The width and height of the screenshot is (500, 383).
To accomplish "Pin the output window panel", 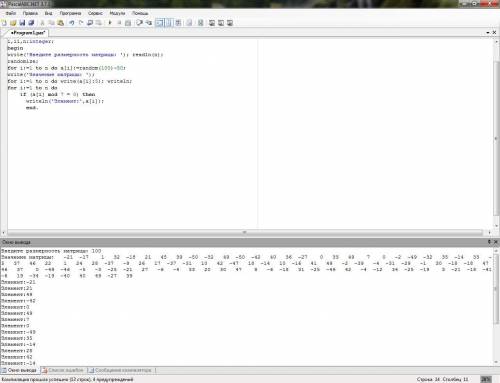I will [x=489, y=242].
